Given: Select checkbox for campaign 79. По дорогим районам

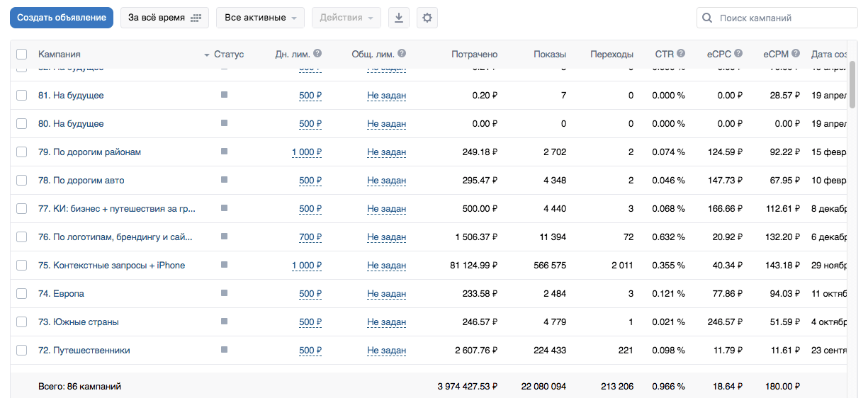Looking at the screenshot, I should (21, 152).
